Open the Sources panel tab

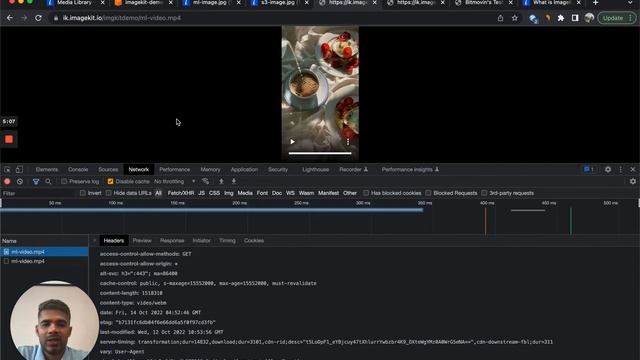click(108, 169)
